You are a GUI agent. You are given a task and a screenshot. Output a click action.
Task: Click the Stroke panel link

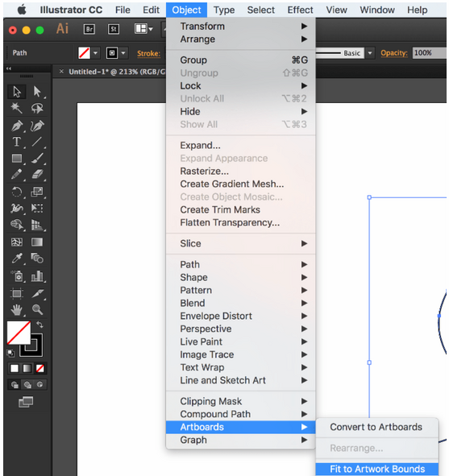148,53
